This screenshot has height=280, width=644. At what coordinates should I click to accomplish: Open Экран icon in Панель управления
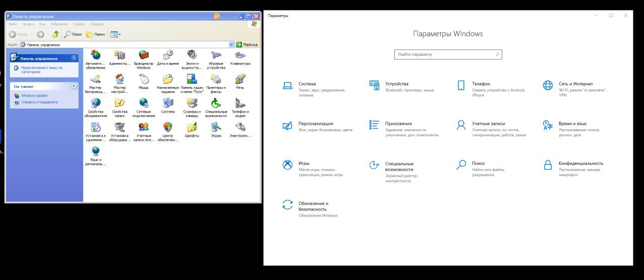pyautogui.click(x=216, y=127)
